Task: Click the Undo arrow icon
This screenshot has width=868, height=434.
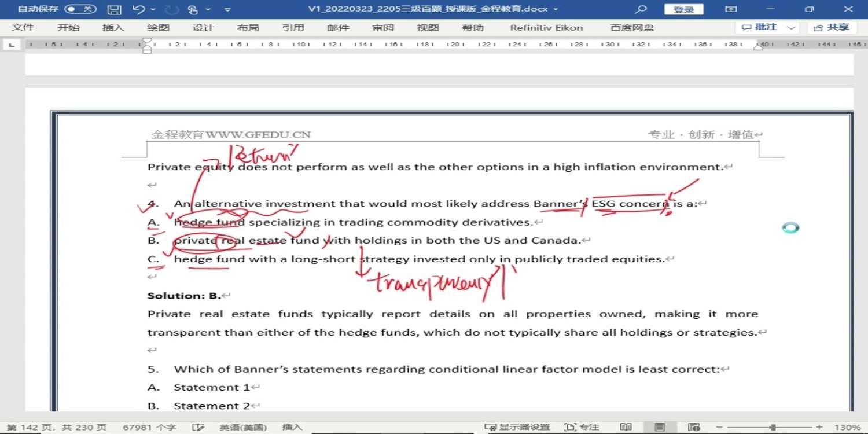Action: tap(138, 9)
